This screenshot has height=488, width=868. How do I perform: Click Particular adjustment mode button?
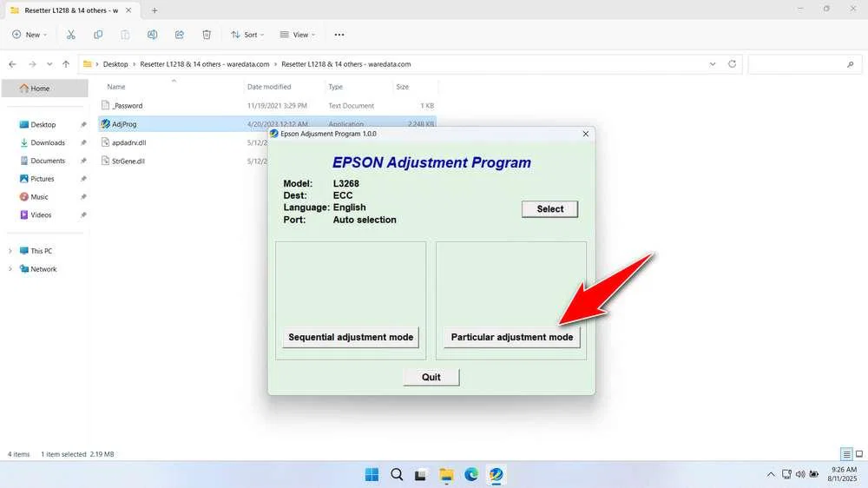(511, 337)
